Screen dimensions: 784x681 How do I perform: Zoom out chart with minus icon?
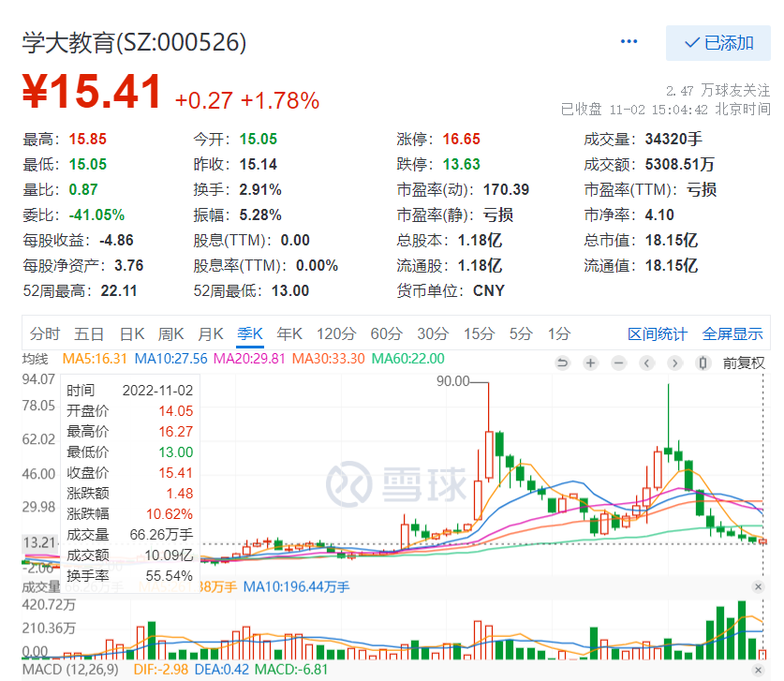tap(618, 363)
